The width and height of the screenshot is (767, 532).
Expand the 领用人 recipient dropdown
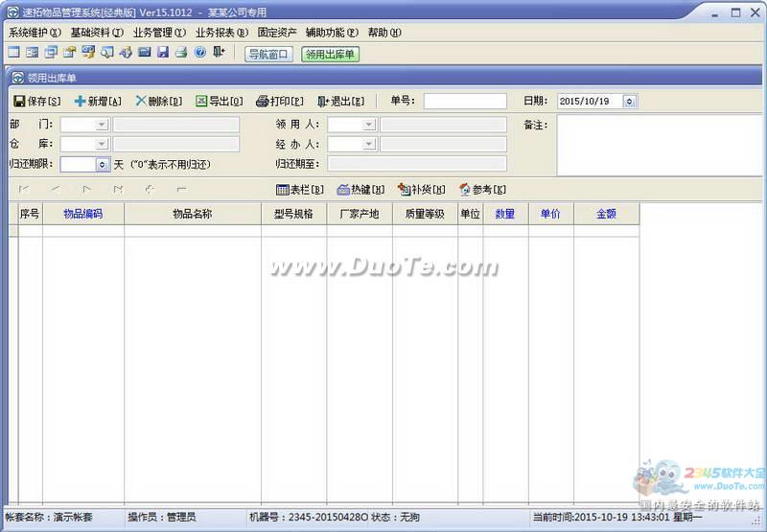368,125
